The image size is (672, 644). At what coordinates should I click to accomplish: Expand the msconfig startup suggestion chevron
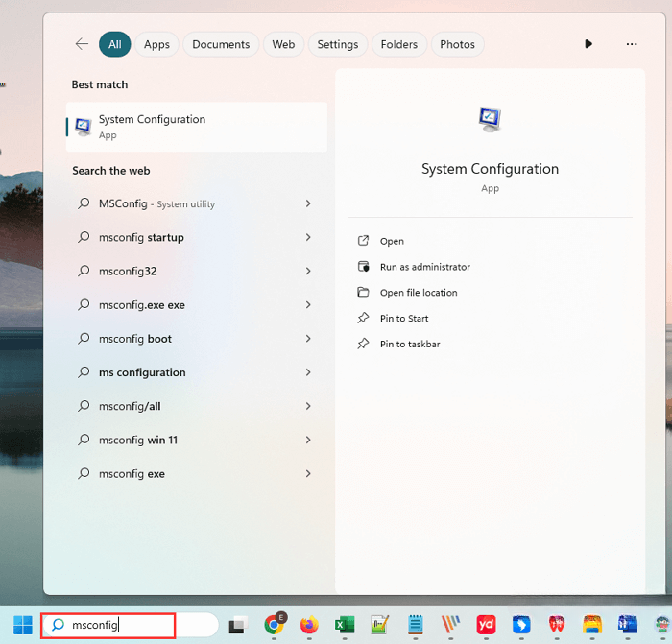pos(308,237)
